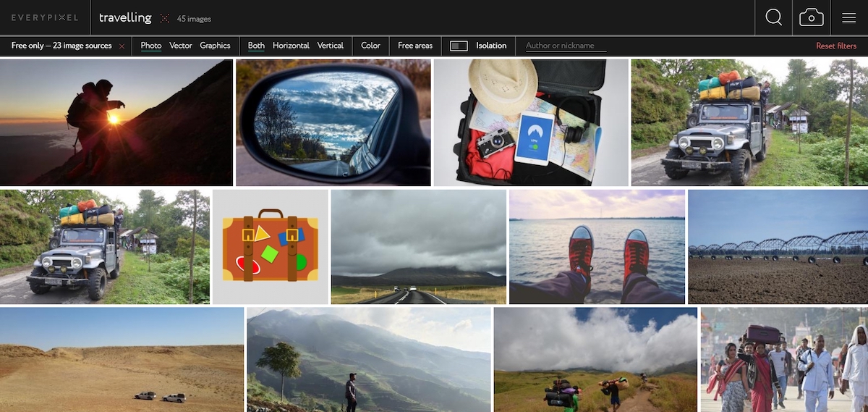
Task: Click the Isolation label
Action: pyautogui.click(x=491, y=46)
